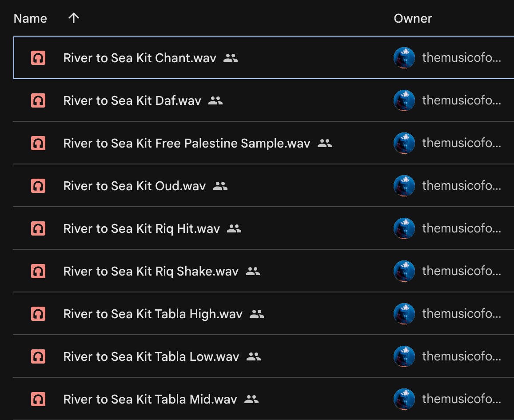Viewport: 514px width, 420px height.
Task: Open River to Sea Kit Tabla Low.wav
Action: click(x=151, y=356)
